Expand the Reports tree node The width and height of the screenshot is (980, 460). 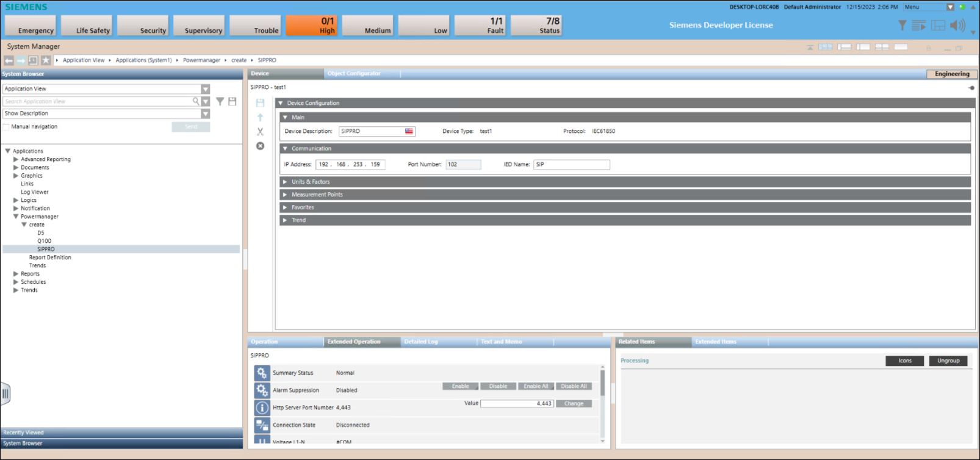[x=16, y=274]
